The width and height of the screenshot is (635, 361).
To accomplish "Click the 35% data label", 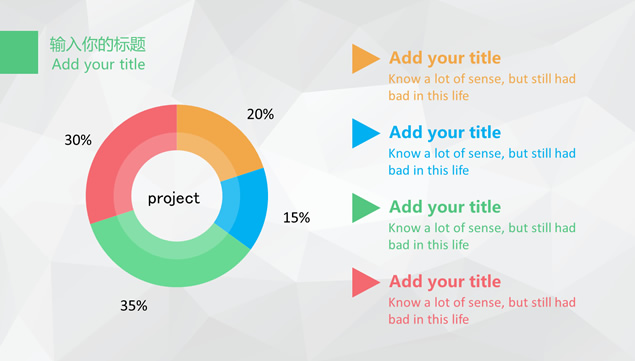I will click(134, 306).
